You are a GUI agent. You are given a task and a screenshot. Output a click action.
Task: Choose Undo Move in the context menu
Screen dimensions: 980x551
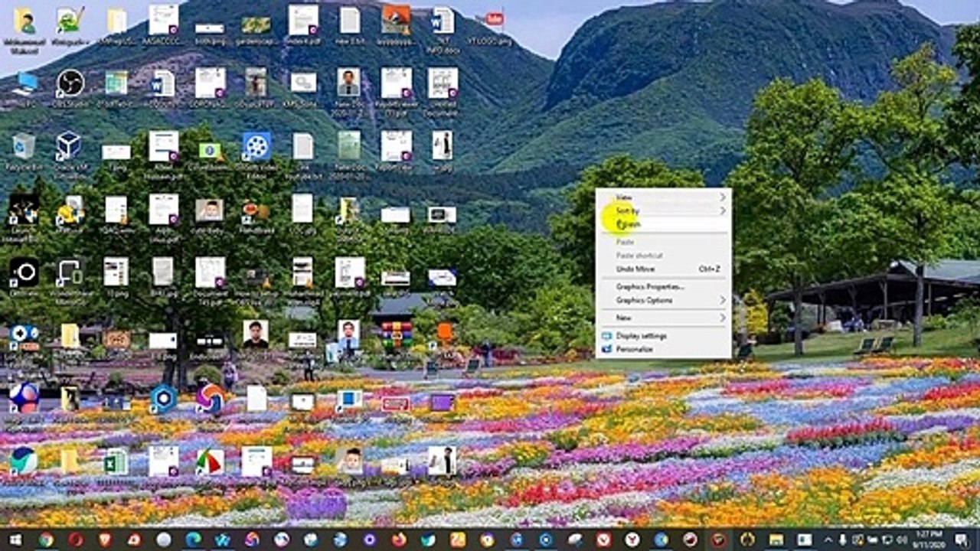(x=663, y=269)
